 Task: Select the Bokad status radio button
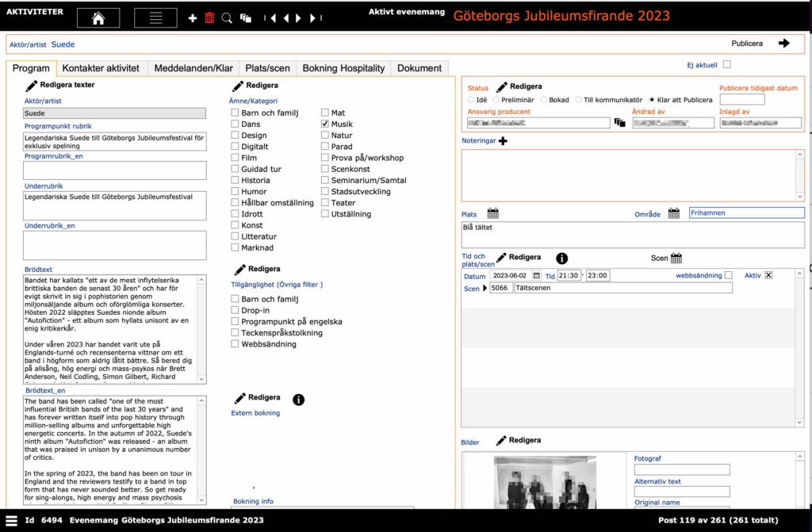pyautogui.click(x=544, y=99)
